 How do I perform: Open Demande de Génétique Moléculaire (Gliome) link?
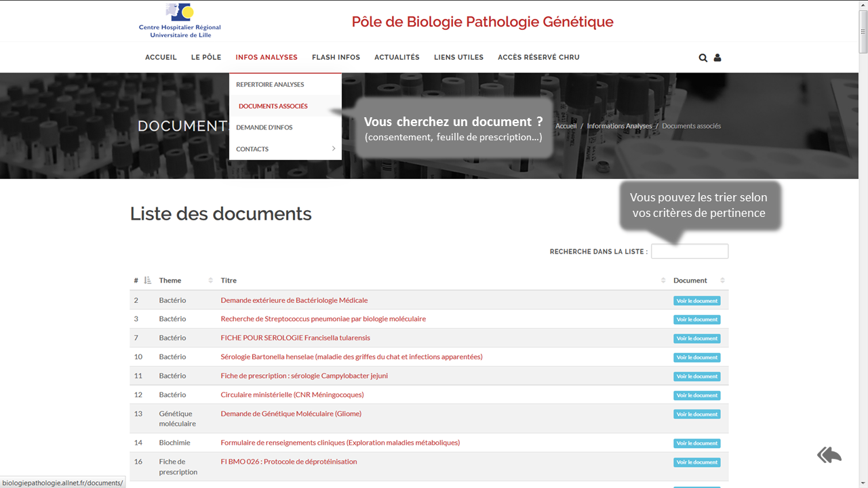point(291,413)
